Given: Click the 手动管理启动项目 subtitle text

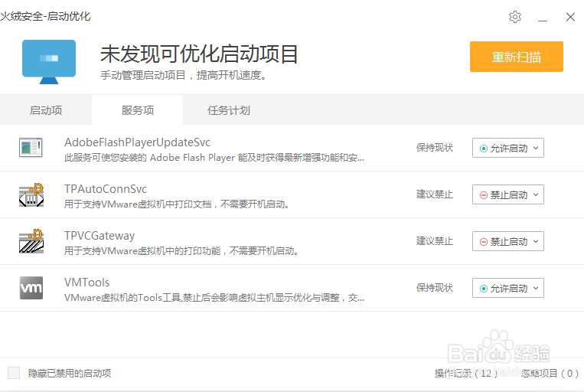Looking at the screenshot, I should pyautogui.click(x=183, y=75).
